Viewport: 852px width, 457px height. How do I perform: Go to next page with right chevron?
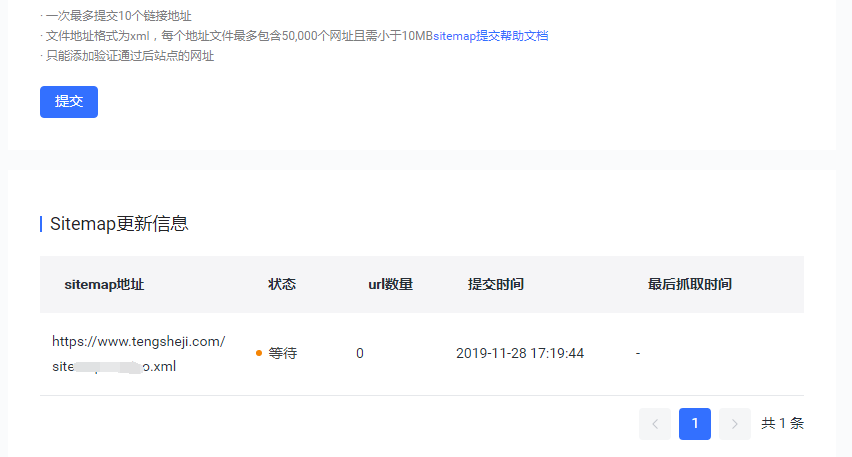pos(735,424)
